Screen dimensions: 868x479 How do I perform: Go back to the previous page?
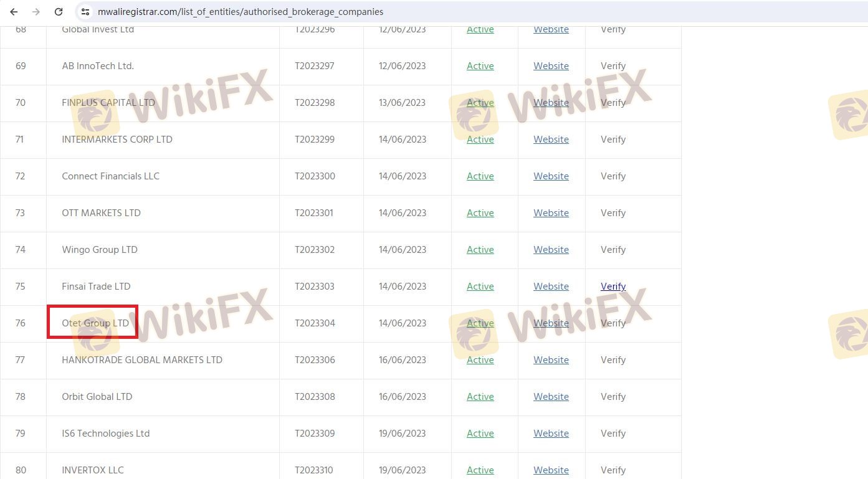[x=14, y=12]
